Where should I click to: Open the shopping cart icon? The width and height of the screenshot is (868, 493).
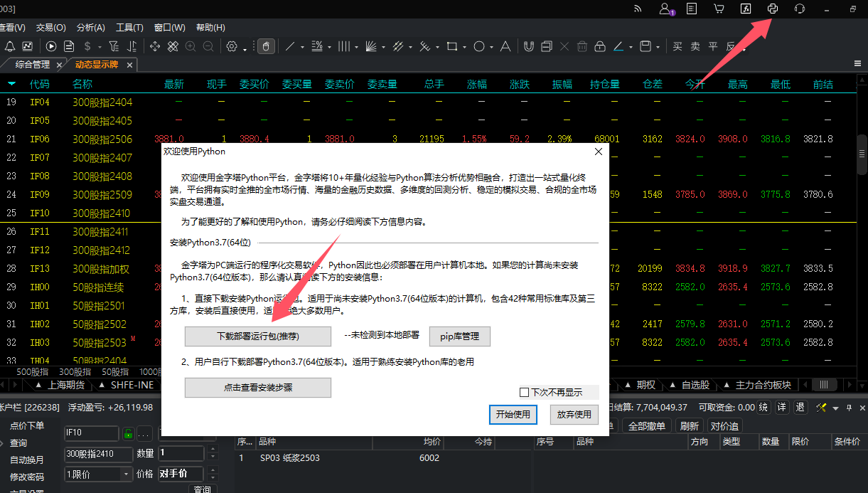click(x=719, y=9)
